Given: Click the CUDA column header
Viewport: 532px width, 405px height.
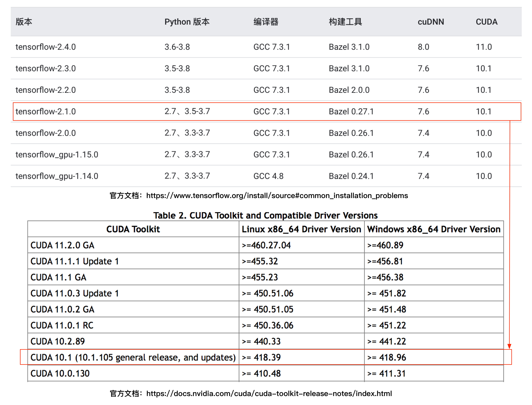Looking at the screenshot, I should pyautogui.click(x=486, y=22).
